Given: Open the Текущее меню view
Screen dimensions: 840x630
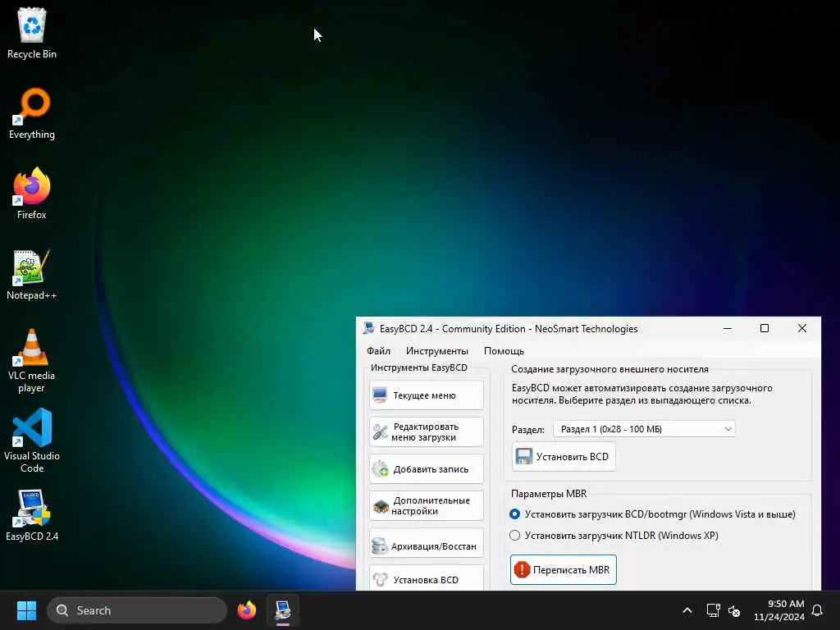Looking at the screenshot, I should tap(427, 395).
